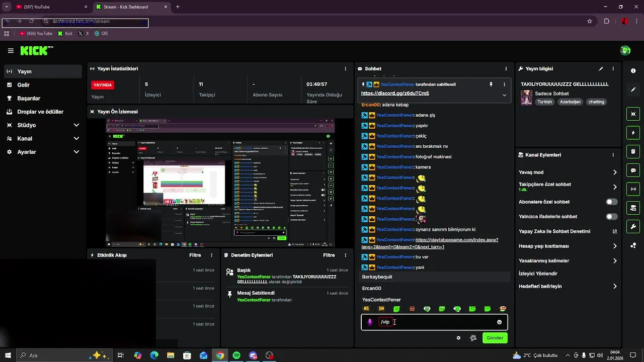Open the profile avatar menu
Screen dimensions: 644x362
click(x=625, y=50)
